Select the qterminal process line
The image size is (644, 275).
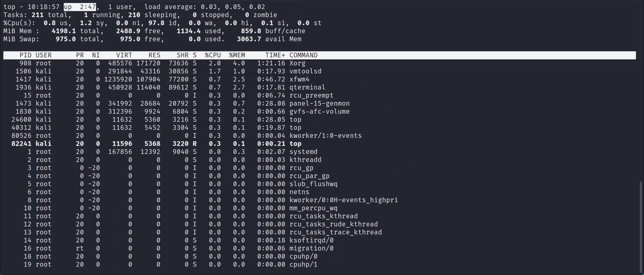[307, 87]
